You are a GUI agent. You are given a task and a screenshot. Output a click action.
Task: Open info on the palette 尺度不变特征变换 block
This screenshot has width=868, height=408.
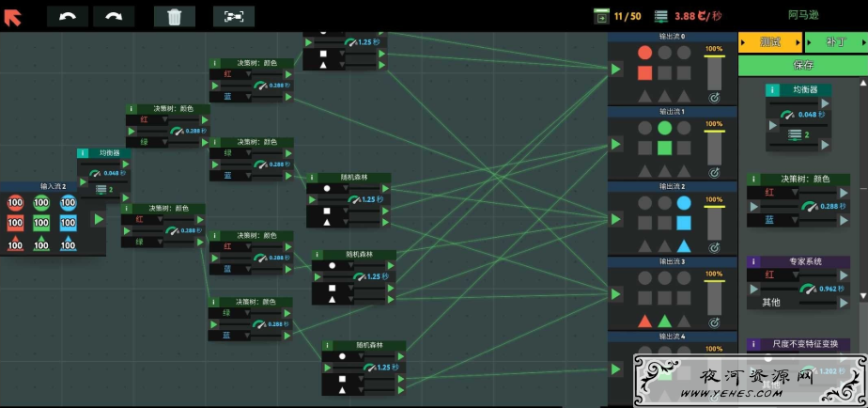pyautogui.click(x=752, y=344)
